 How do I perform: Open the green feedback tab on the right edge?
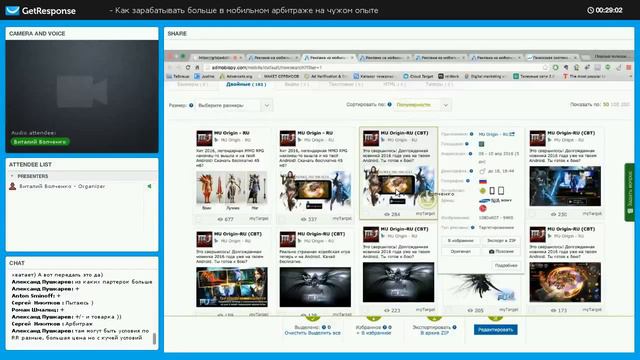[629, 192]
